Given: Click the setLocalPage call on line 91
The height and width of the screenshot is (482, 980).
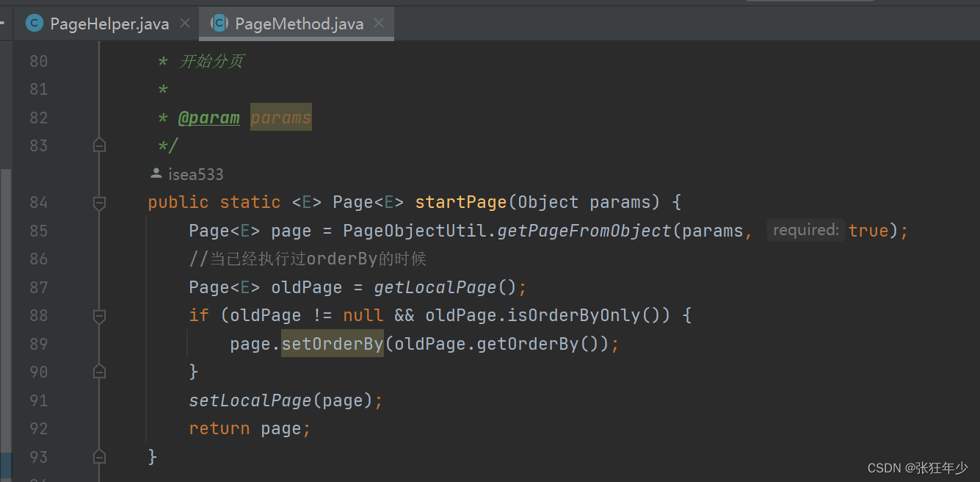Looking at the screenshot, I should (250, 400).
